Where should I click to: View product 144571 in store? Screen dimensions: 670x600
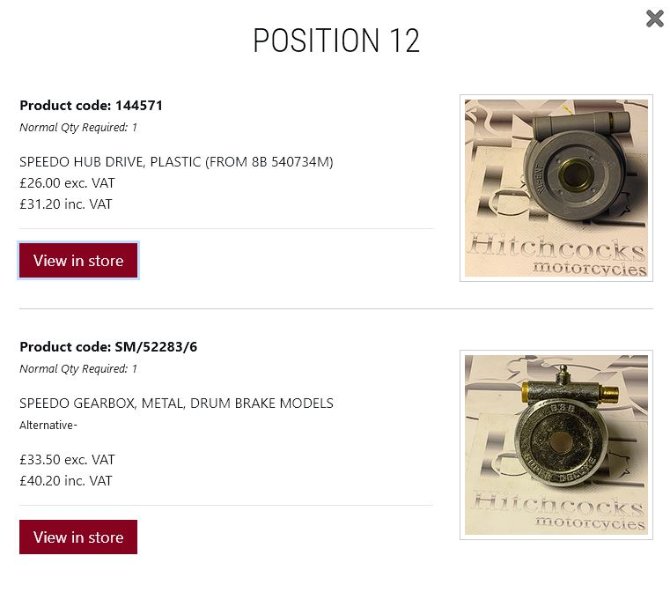[78, 261]
